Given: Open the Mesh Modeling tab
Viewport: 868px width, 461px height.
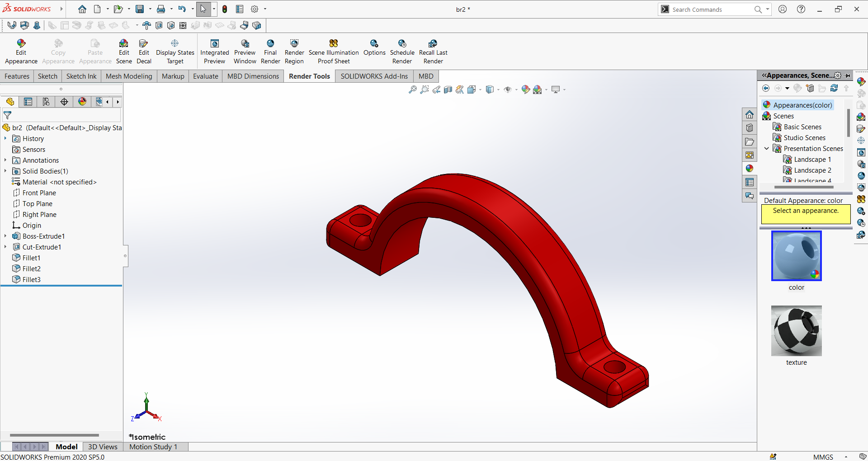Looking at the screenshot, I should (129, 76).
